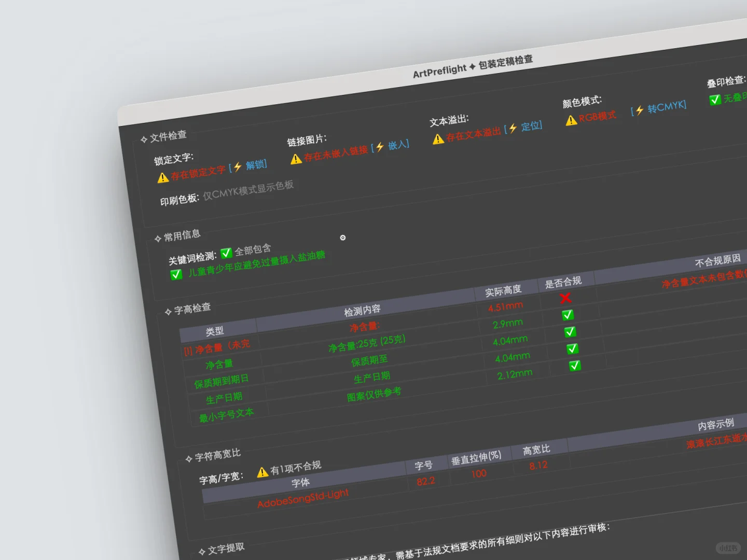Click the compliance check in the 生产日期 row
The height and width of the screenshot is (560, 747).
point(573,348)
